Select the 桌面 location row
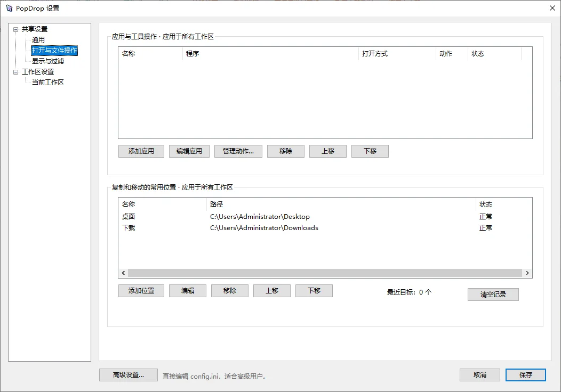Screen dimensions: 561x392 tap(325, 217)
